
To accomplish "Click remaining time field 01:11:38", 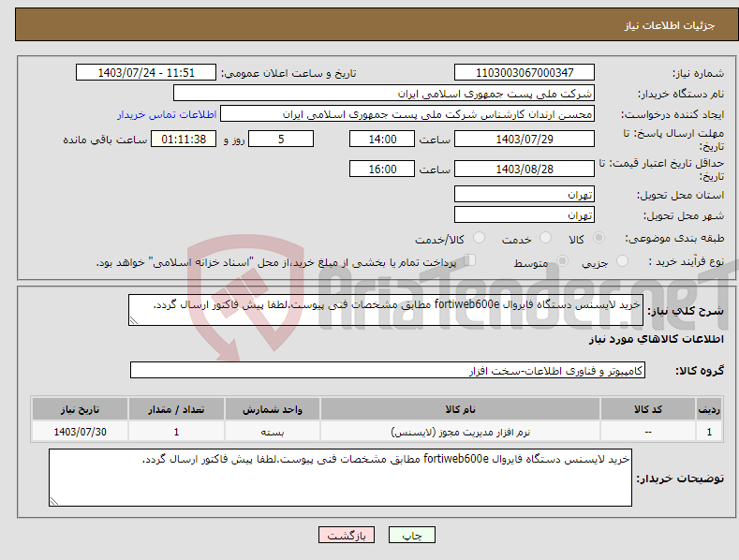I will coord(184,139).
